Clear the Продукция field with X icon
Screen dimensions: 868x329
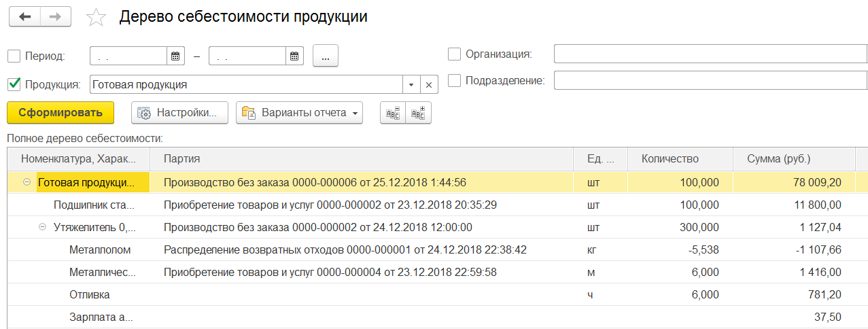click(429, 85)
